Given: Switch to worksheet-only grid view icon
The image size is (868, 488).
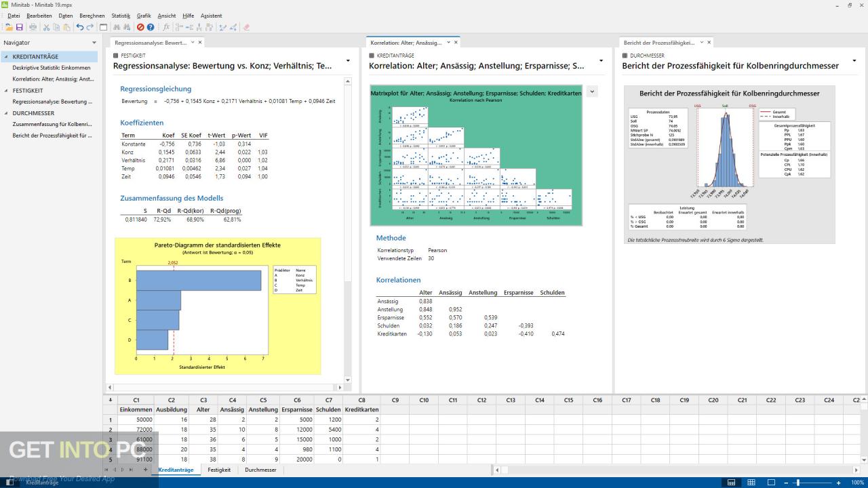Looking at the screenshot, I should click(751, 483).
